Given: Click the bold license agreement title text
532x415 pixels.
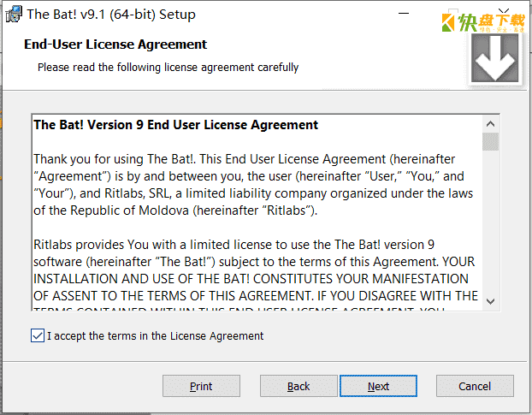Looking at the screenshot, I should [175, 125].
